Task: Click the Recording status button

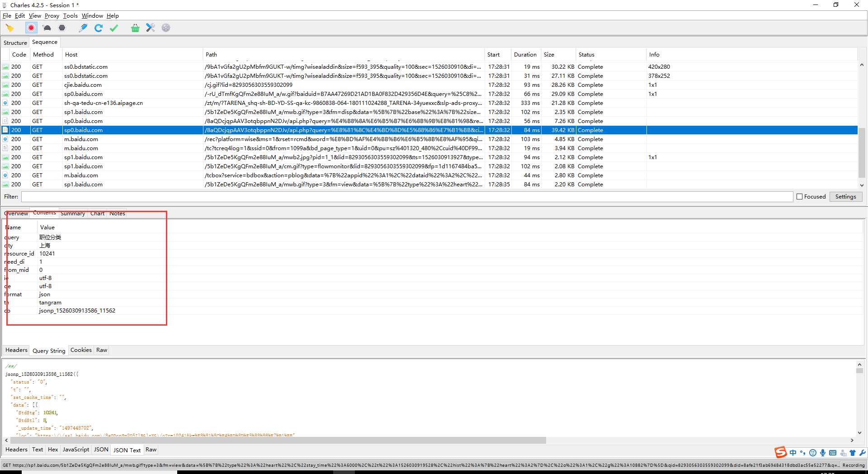Action: coord(854,465)
